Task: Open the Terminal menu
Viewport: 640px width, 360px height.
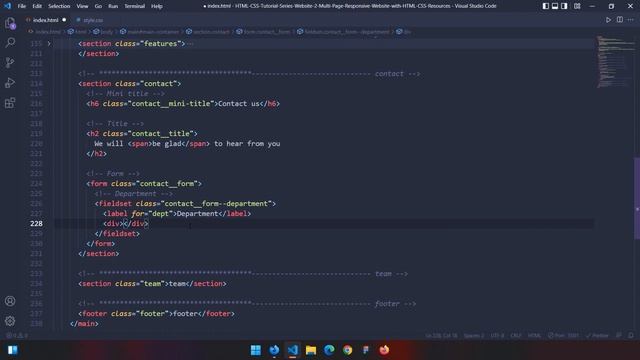Action: 134,6
